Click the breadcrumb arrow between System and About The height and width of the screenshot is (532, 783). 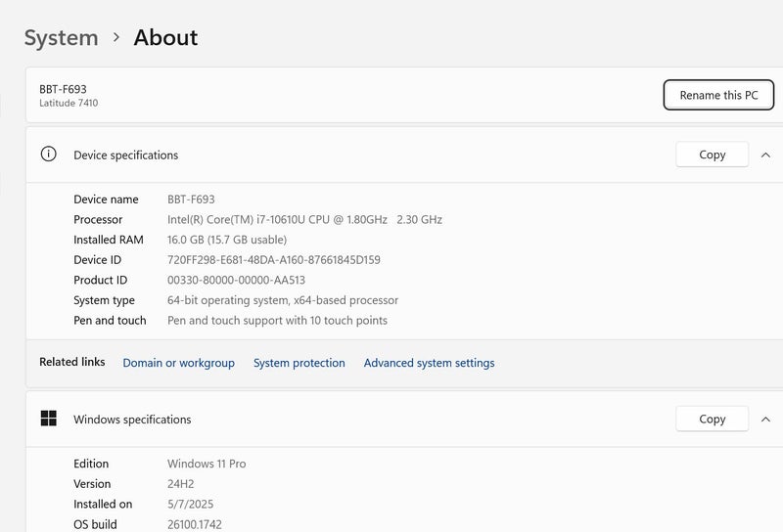[x=116, y=37]
